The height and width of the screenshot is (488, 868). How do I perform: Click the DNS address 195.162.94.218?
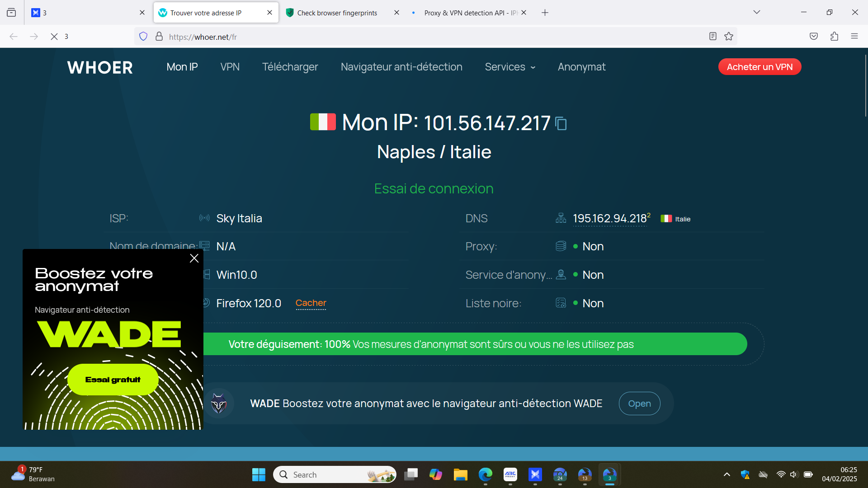610,219
